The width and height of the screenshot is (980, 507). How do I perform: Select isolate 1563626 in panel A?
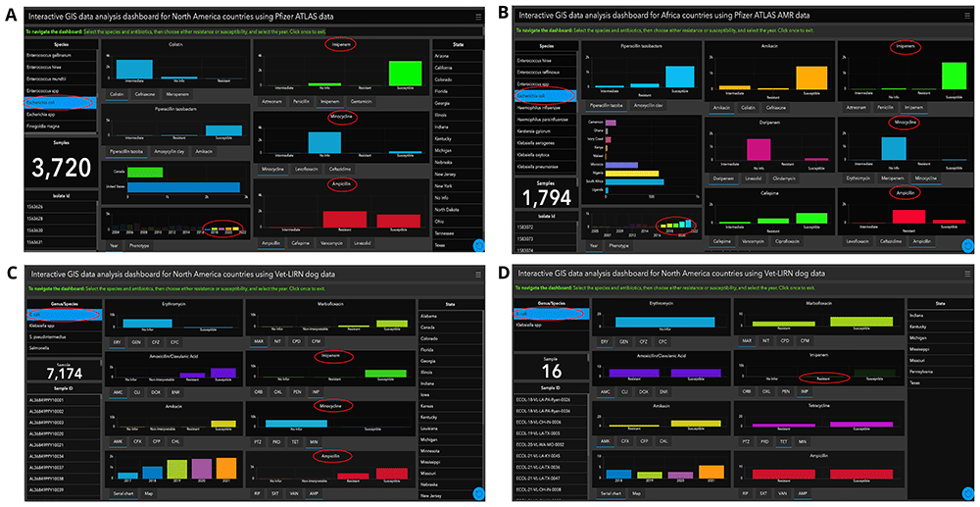click(x=62, y=207)
